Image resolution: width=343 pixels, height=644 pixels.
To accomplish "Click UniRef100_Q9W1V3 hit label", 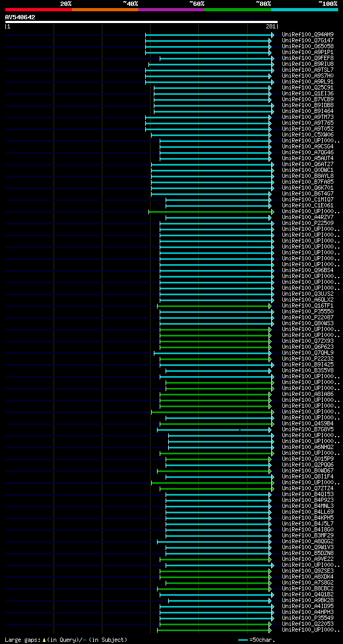I will 308,547.
